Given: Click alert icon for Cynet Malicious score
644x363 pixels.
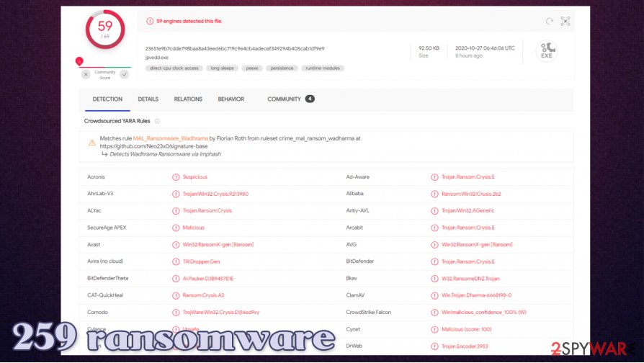Looking at the screenshot, I should click(x=434, y=329).
